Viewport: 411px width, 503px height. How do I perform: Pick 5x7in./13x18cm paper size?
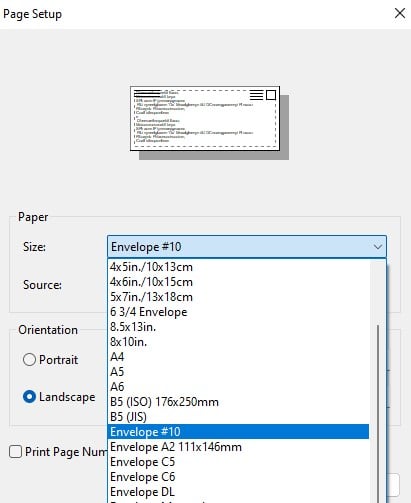[x=238, y=297]
